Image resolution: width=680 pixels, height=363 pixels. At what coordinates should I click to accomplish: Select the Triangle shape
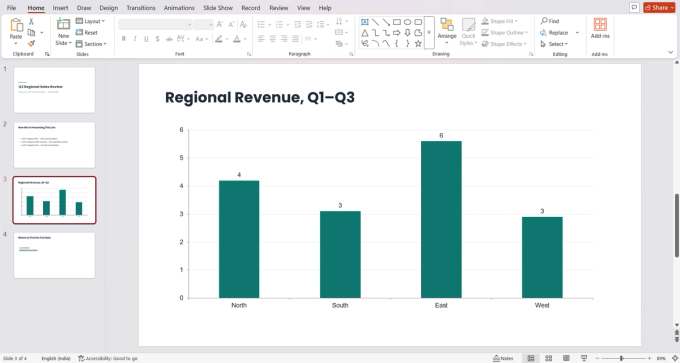[365, 33]
